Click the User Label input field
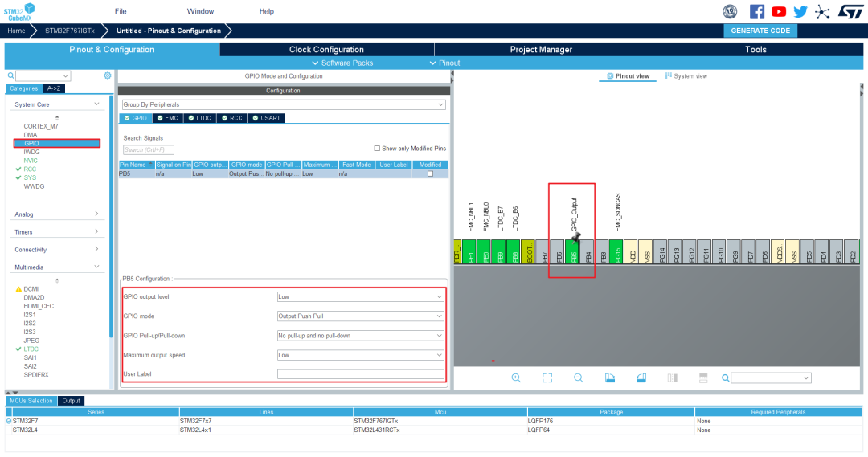 point(360,374)
